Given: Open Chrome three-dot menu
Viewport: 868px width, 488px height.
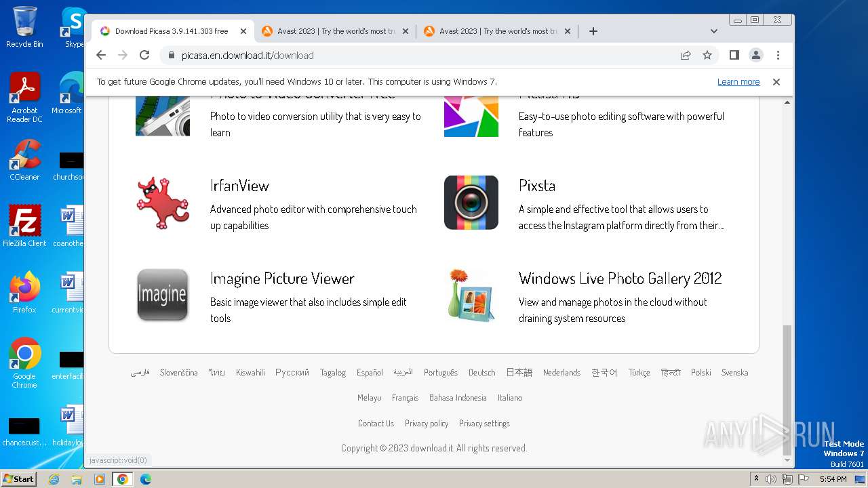Looking at the screenshot, I should tap(778, 55).
